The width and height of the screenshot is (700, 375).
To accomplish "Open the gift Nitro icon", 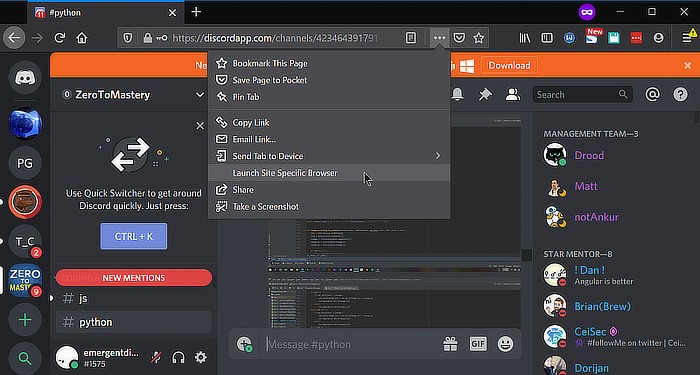I will coord(450,344).
